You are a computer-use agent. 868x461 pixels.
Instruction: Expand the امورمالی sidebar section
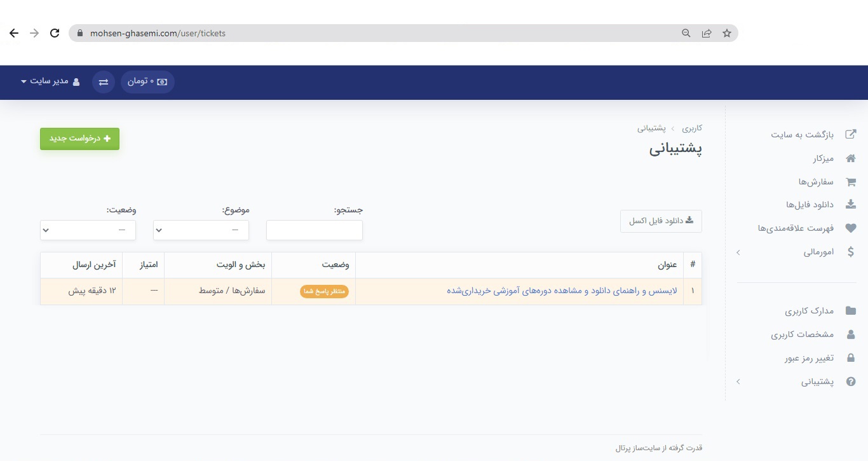pos(738,252)
